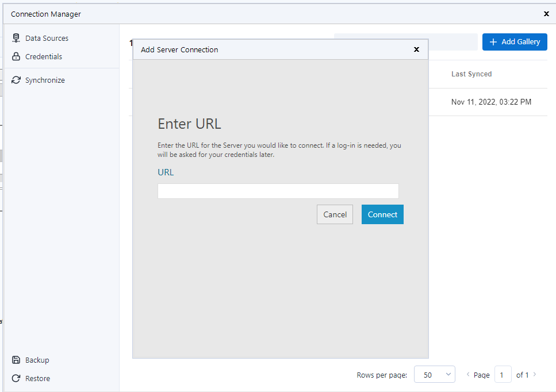Select Synchronize from the sidebar menu
The width and height of the screenshot is (556, 392).
[x=46, y=80]
